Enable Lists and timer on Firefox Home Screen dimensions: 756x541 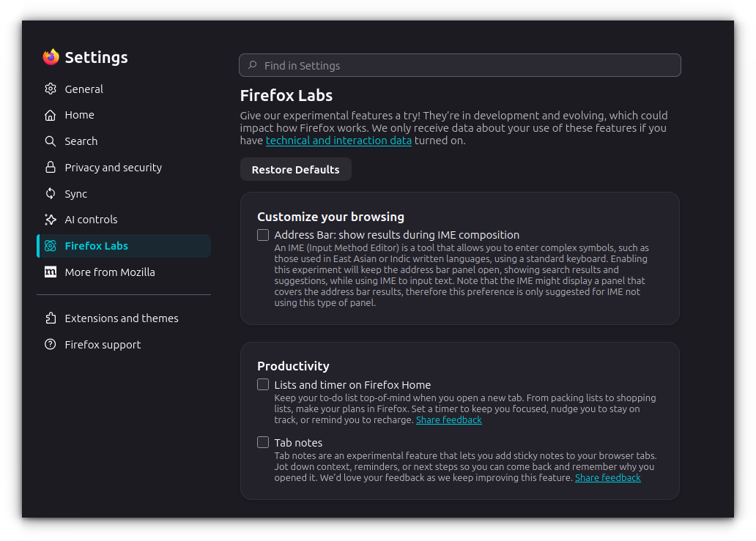click(263, 384)
